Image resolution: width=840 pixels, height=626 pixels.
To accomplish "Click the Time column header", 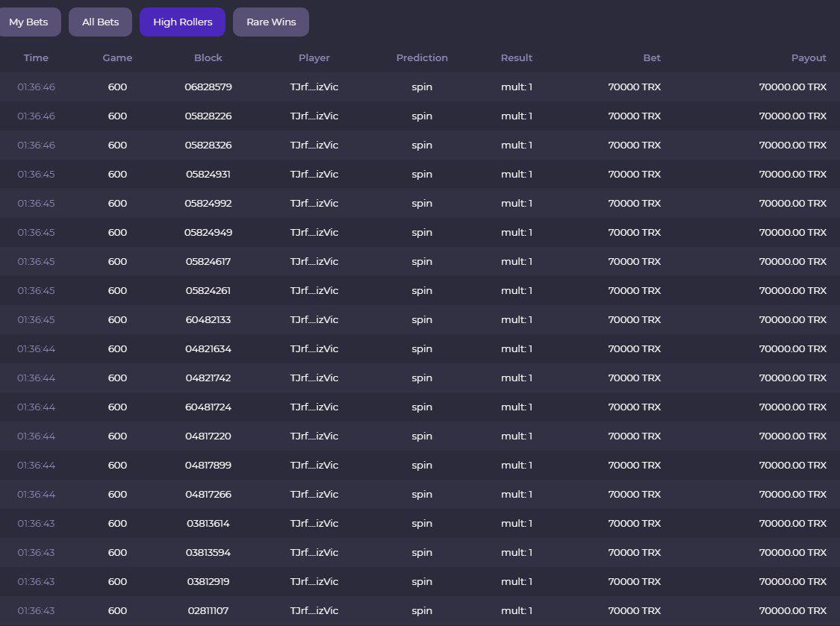I will click(36, 58).
